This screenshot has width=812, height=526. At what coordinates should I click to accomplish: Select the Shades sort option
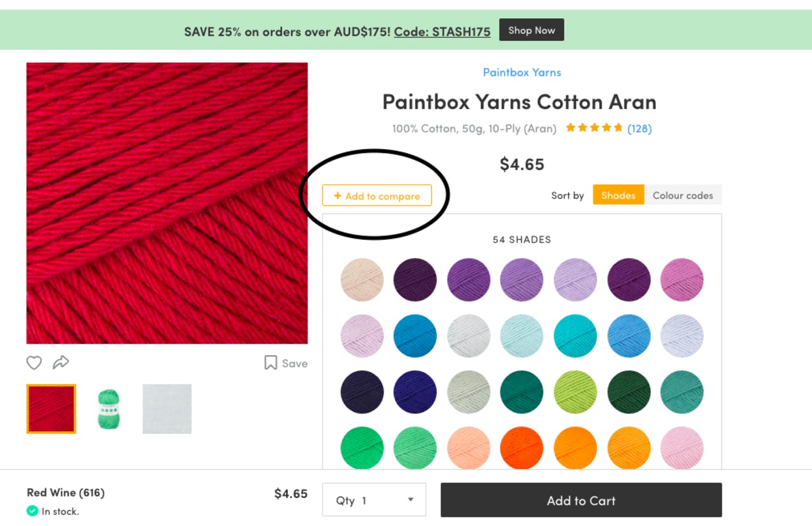pos(618,195)
